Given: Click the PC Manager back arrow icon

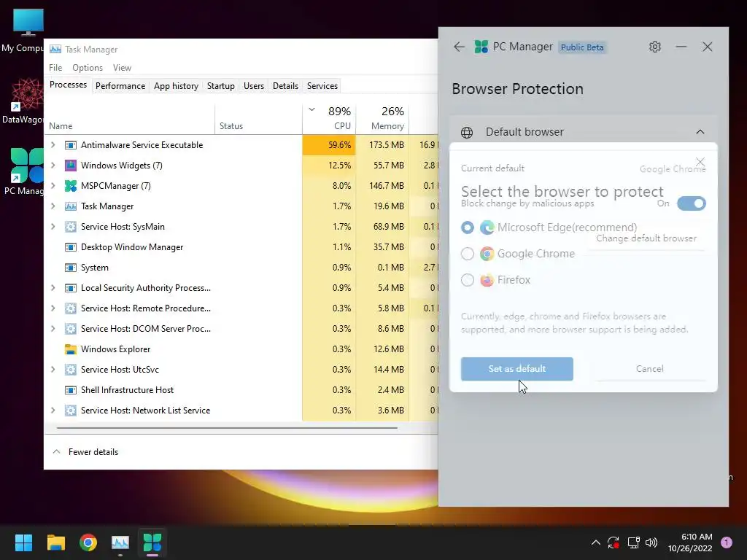Looking at the screenshot, I should click(x=460, y=47).
